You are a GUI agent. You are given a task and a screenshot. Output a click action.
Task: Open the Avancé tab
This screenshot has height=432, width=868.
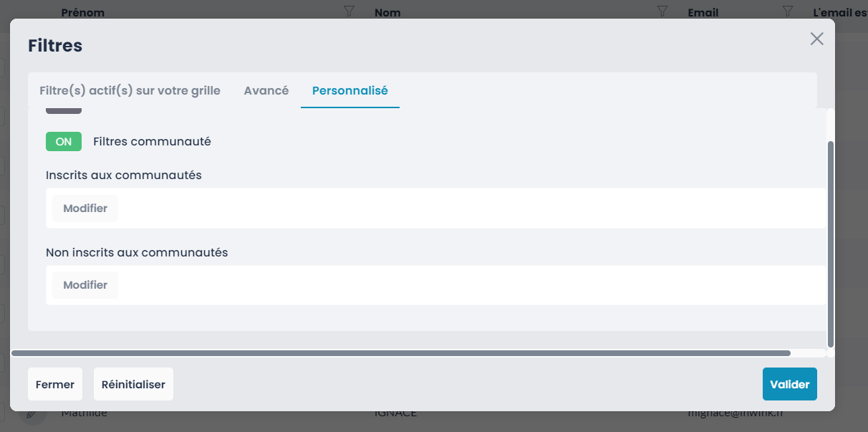pos(266,91)
